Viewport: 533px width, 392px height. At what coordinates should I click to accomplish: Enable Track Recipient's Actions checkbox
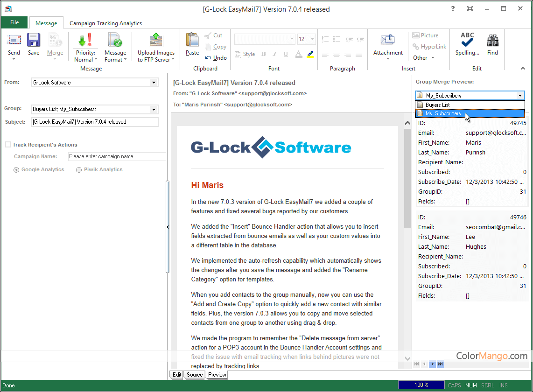pyautogui.click(x=8, y=145)
